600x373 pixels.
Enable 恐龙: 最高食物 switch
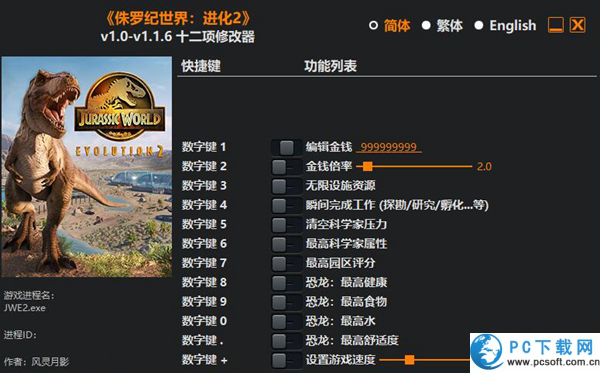pos(287,302)
